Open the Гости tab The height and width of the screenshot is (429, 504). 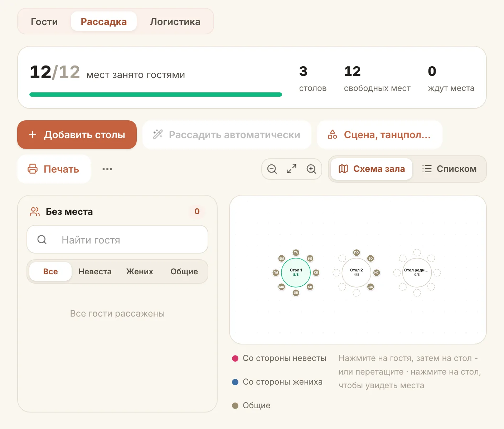[x=44, y=21]
